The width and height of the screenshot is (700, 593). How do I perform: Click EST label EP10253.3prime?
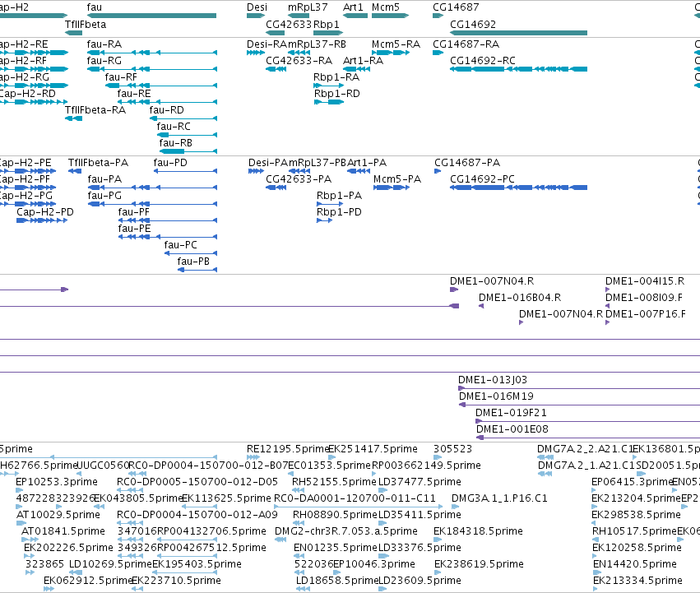point(57,482)
